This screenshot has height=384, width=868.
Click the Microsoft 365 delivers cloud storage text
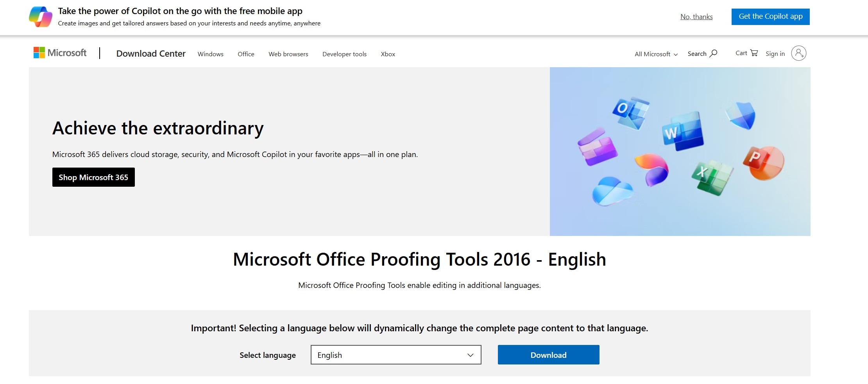pyautogui.click(x=235, y=154)
